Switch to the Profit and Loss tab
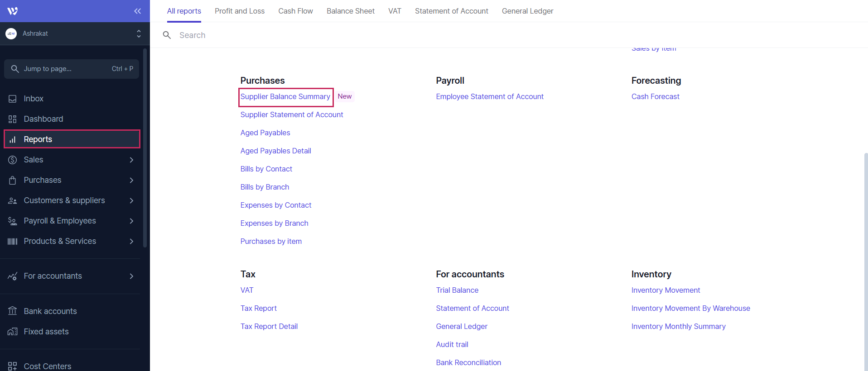This screenshot has height=371, width=868. (x=240, y=11)
